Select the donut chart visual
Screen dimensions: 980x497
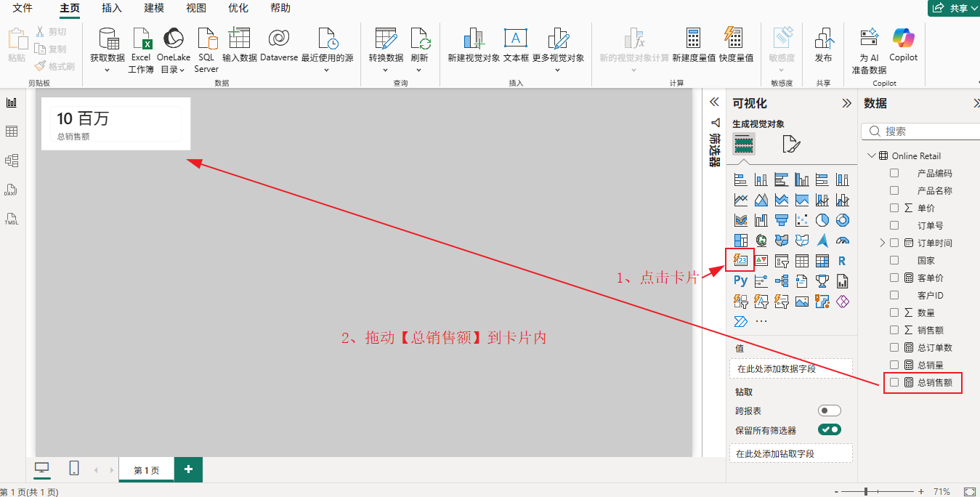click(843, 220)
